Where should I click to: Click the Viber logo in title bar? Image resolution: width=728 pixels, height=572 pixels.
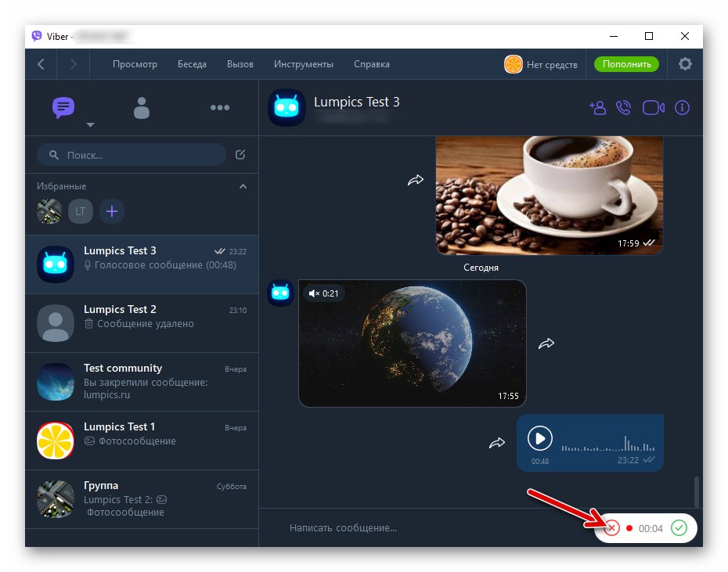click(37, 36)
